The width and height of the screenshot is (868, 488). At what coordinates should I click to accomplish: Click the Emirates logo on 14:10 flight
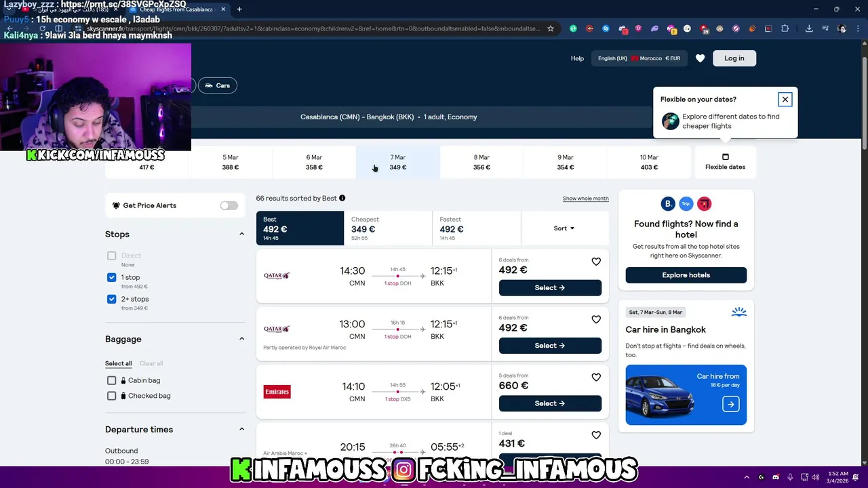(x=277, y=392)
